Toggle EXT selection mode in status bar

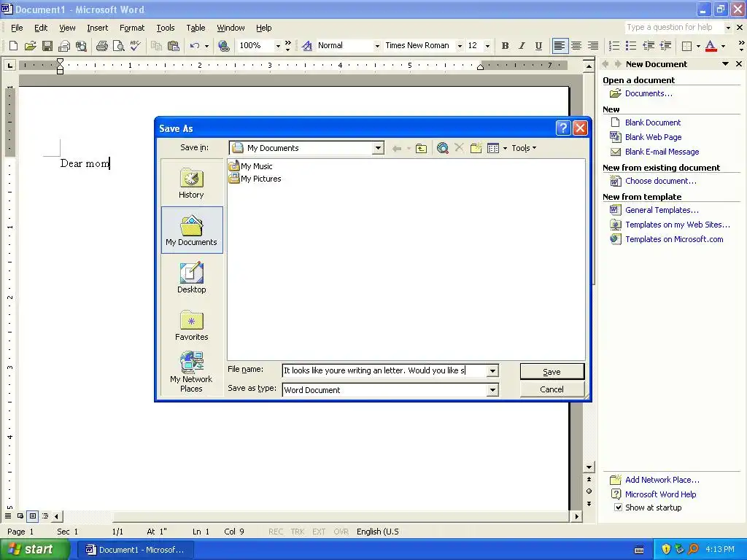point(319,532)
